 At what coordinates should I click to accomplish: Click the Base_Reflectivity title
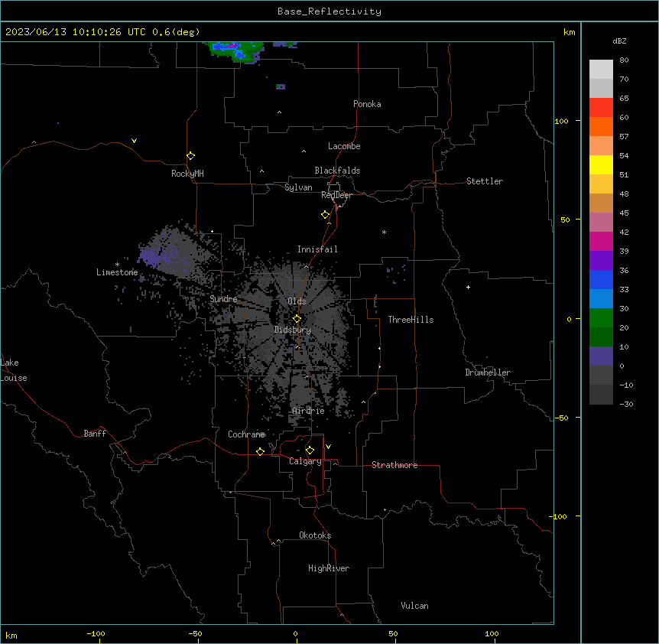[x=329, y=11]
